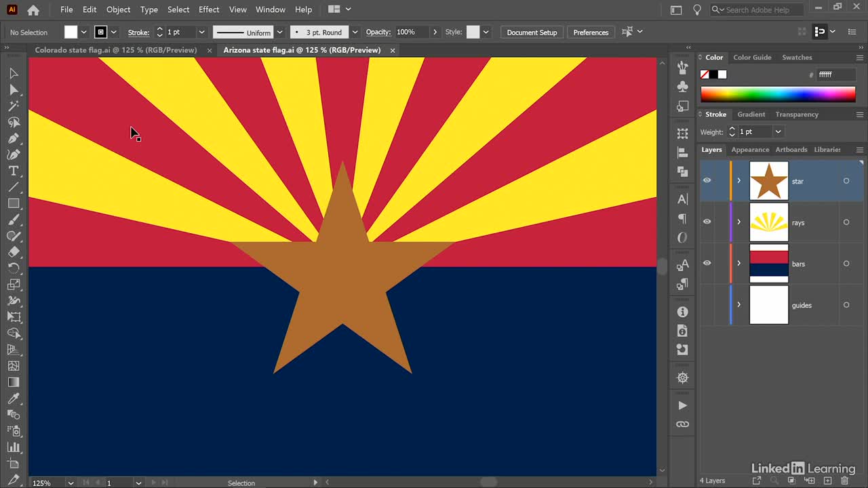Choose the Column Graph tool
The height and width of the screenshot is (488, 868).
[x=14, y=447]
